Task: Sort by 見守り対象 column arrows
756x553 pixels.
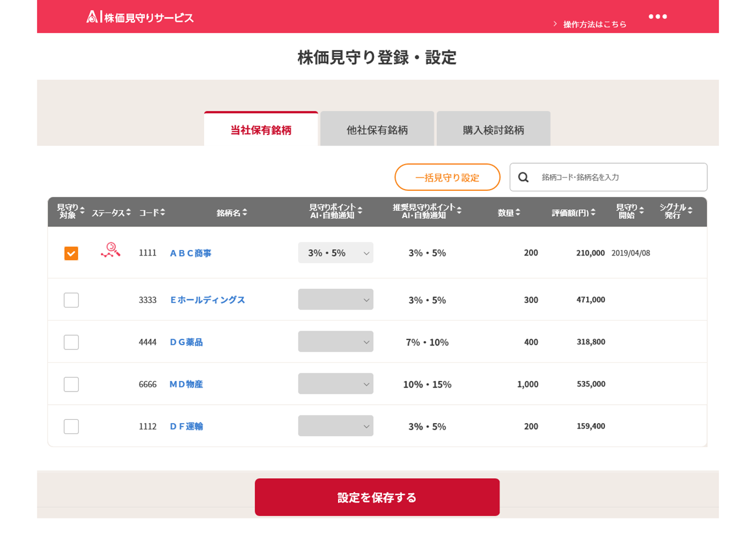Action: pos(82,211)
